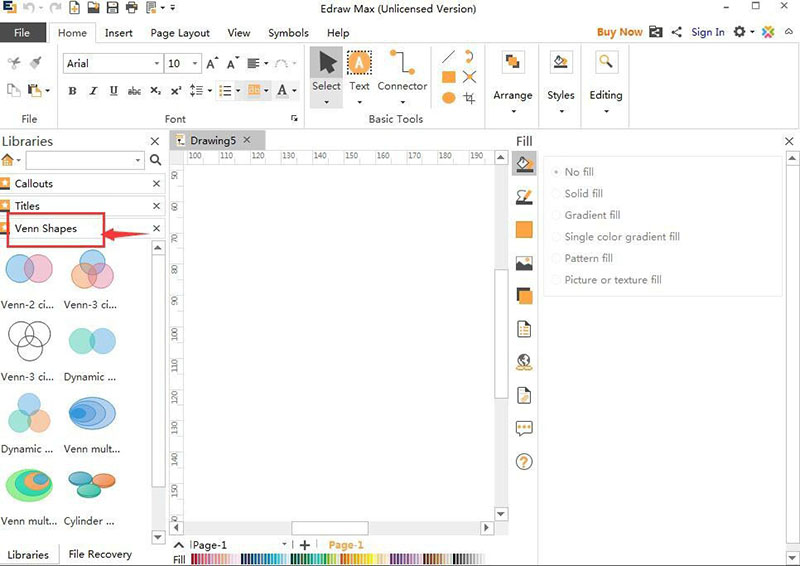Image resolution: width=800 pixels, height=566 pixels.
Task: Click Sign In in title bar
Action: pos(707,32)
